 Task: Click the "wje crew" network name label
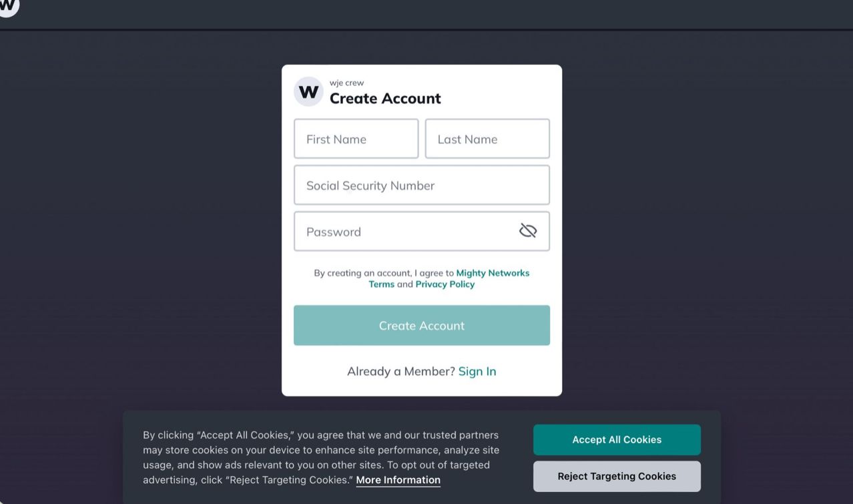346,83
